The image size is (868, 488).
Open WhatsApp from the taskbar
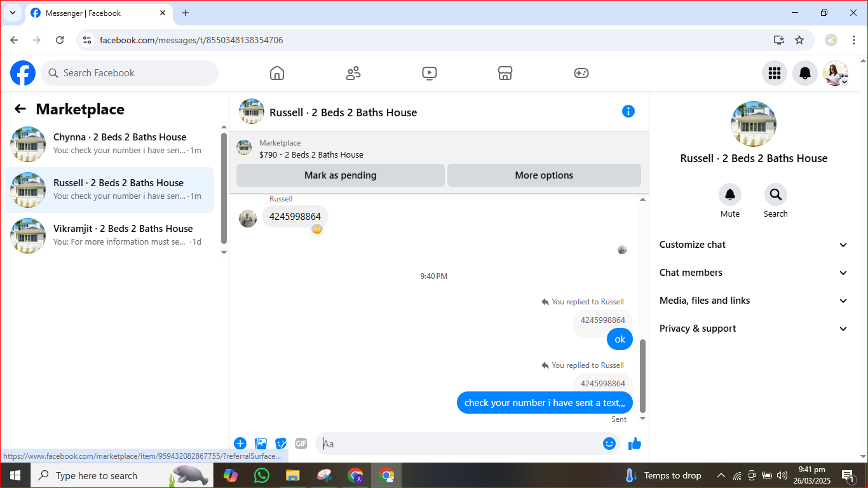coord(261,475)
